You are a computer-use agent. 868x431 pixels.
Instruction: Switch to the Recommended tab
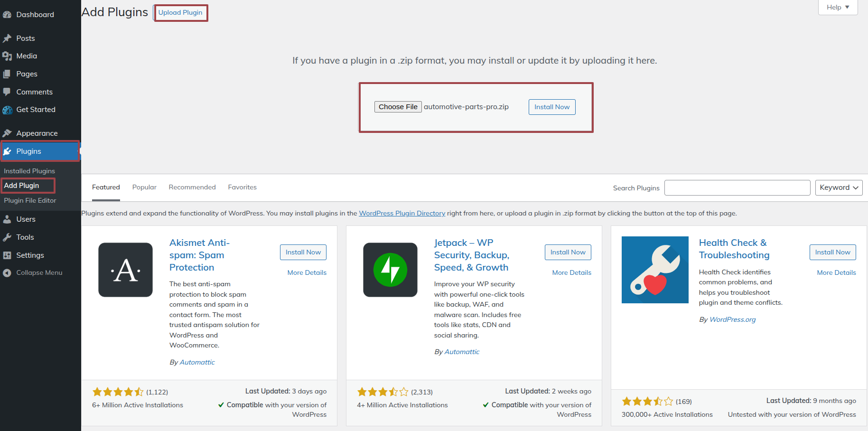192,187
